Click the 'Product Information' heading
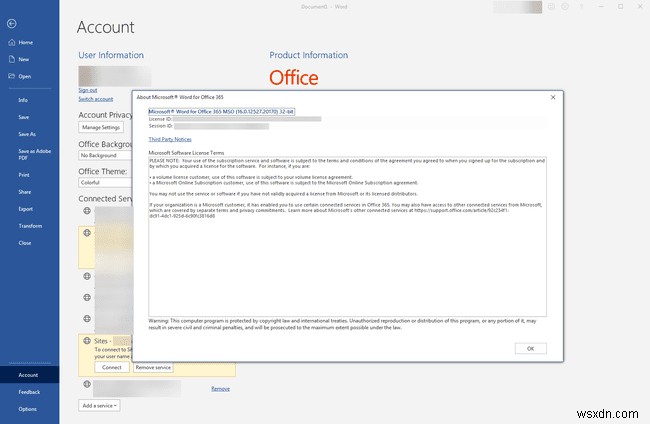Viewport: 650px width, 424px height. [x=309, y=55]
